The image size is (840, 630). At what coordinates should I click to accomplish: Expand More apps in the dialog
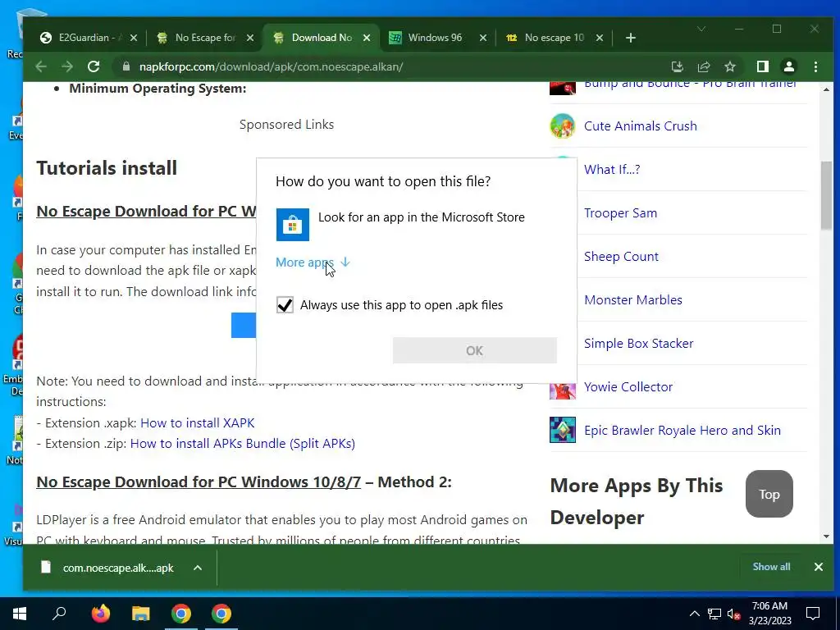pos(313,262)
